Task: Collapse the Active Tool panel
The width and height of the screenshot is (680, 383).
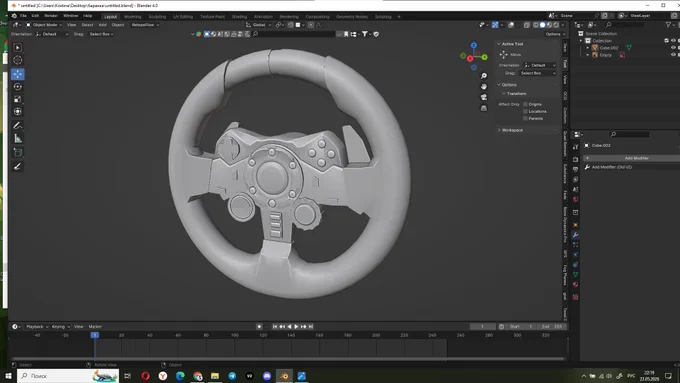Action: pos(499,44)
